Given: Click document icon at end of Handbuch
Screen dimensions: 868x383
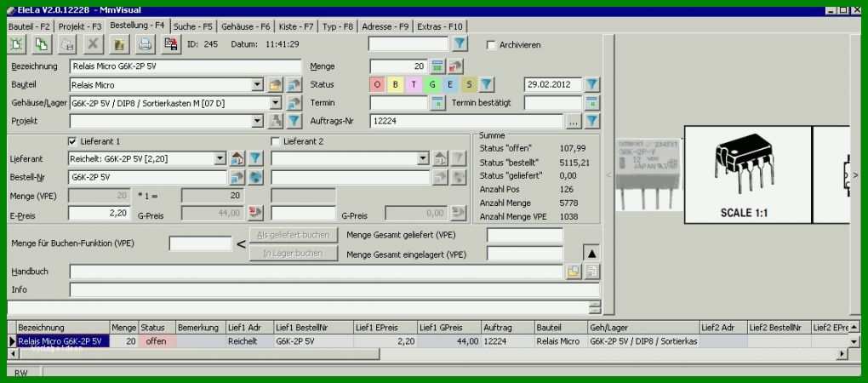Looking at the screenshot, I should (592, 272).
